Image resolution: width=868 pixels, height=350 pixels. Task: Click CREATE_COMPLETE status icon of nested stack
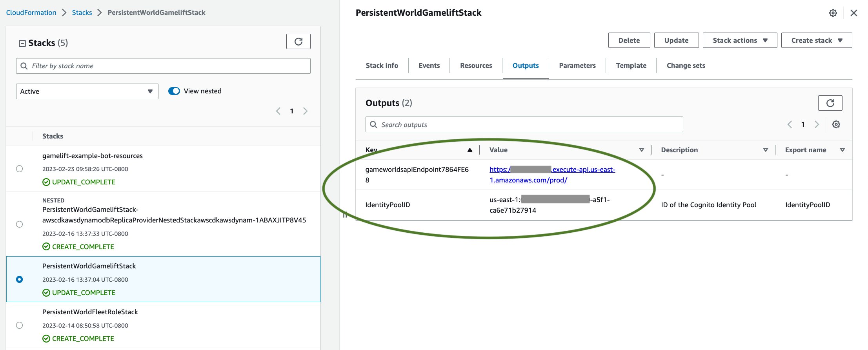[46, 247]
